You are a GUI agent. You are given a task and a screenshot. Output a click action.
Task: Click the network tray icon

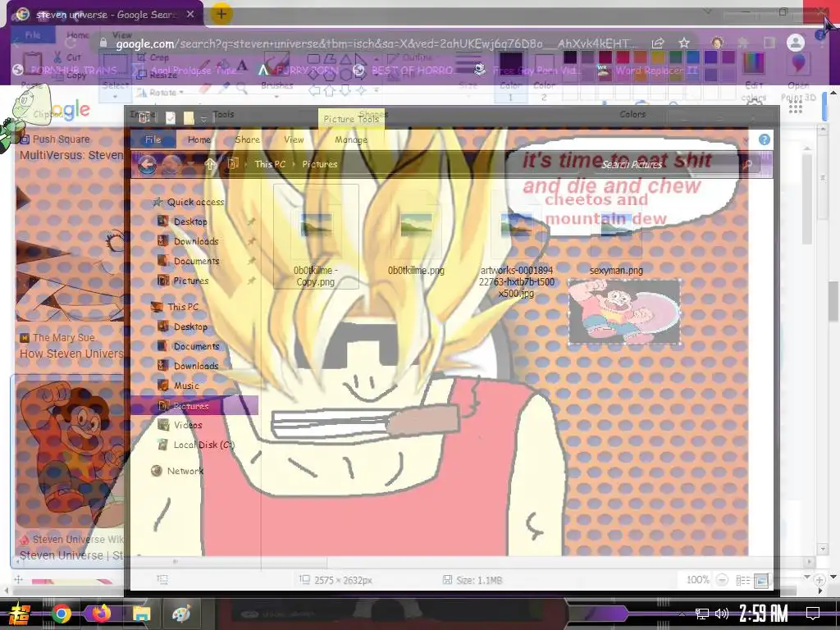click(702, 614)
